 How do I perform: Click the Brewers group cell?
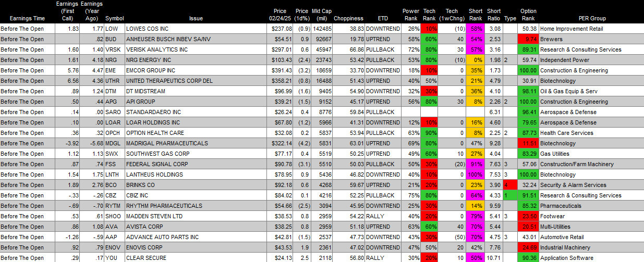point(591,39)
